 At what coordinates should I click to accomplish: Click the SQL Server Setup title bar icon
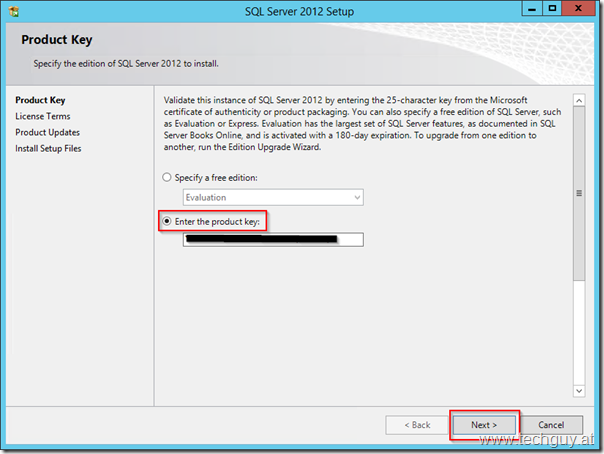click(x=14, y=12)
